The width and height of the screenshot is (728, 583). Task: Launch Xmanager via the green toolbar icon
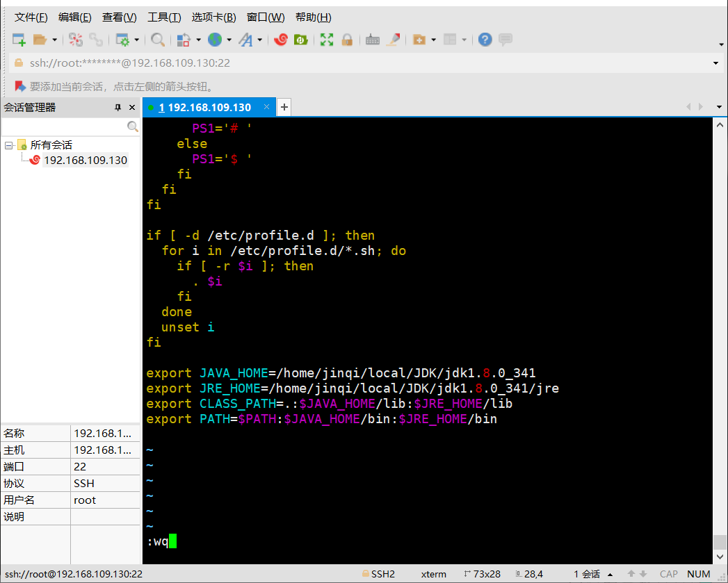pos(301,40)
